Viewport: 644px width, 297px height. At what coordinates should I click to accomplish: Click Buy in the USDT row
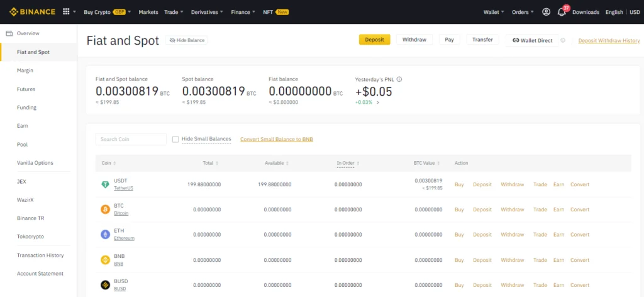[x=459, y=184]
